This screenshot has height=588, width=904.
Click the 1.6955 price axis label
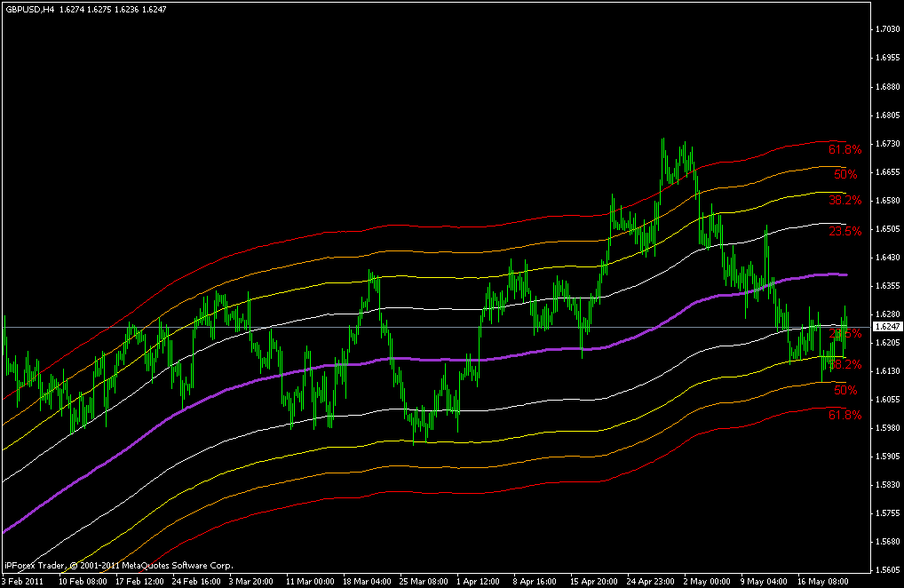887,58
